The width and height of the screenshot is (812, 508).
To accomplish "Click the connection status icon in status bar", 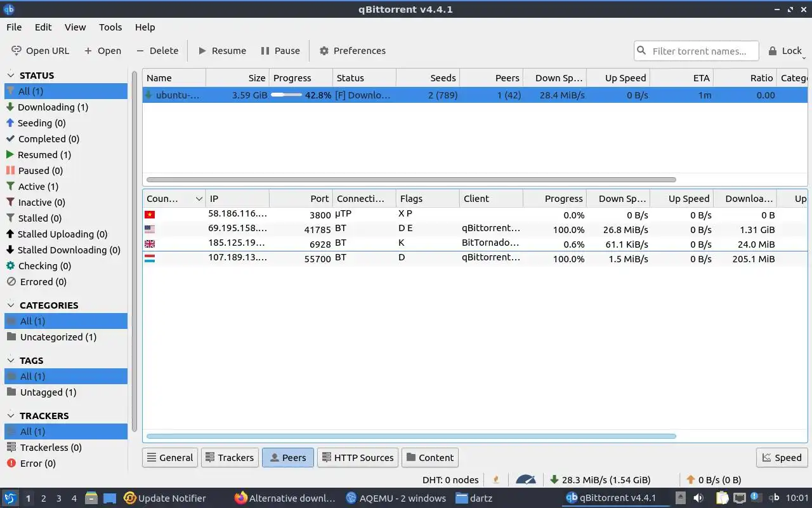I will coord(497,480).
